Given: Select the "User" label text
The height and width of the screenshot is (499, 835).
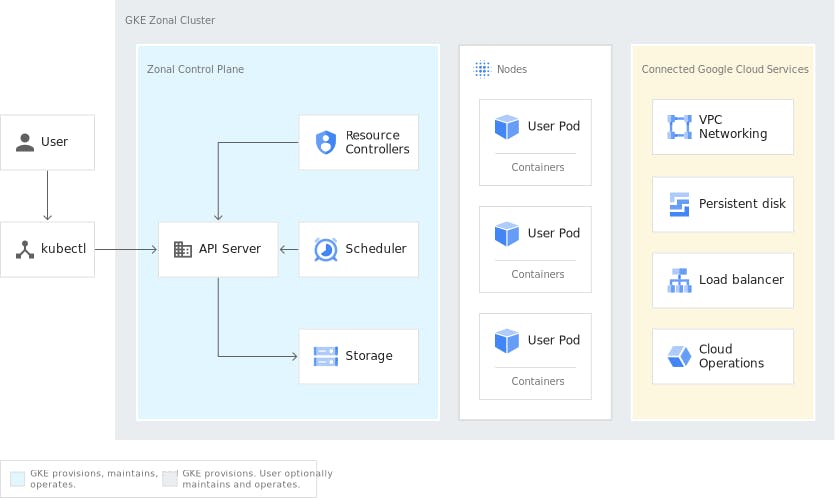Looking at the screenshot, I should [x=54, y=142].
